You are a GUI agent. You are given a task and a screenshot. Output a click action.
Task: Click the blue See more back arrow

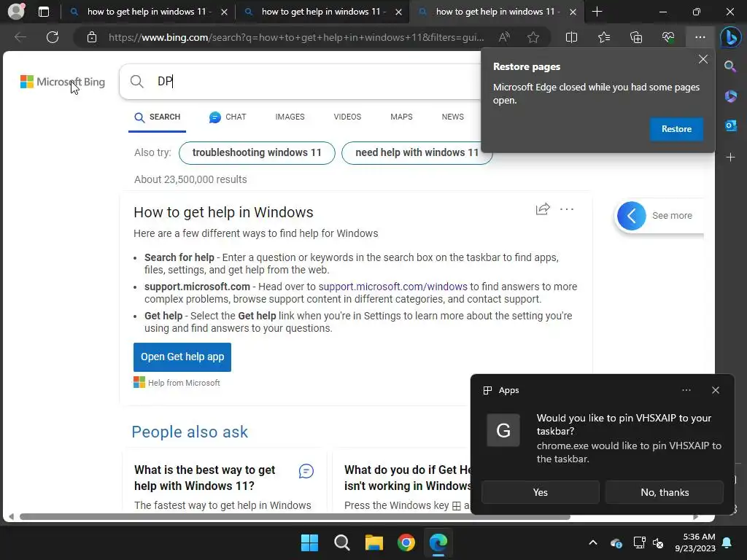(x=631, y=216)
